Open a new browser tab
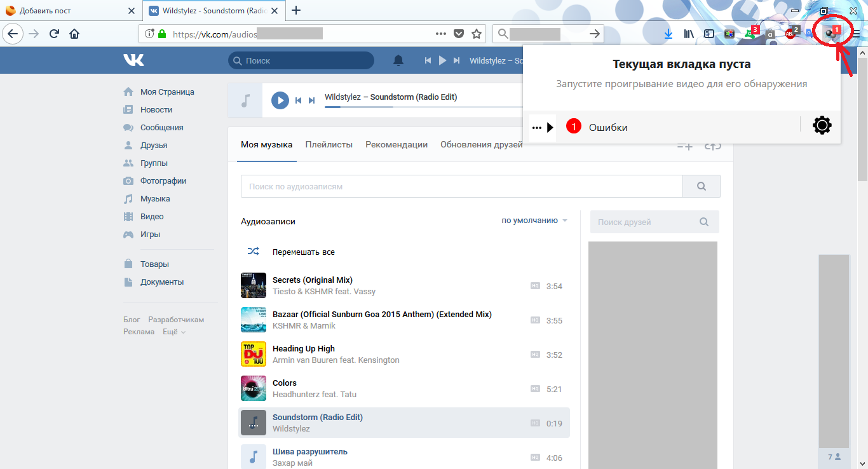Viewport: 868px width, 469px height. [296, 11]
